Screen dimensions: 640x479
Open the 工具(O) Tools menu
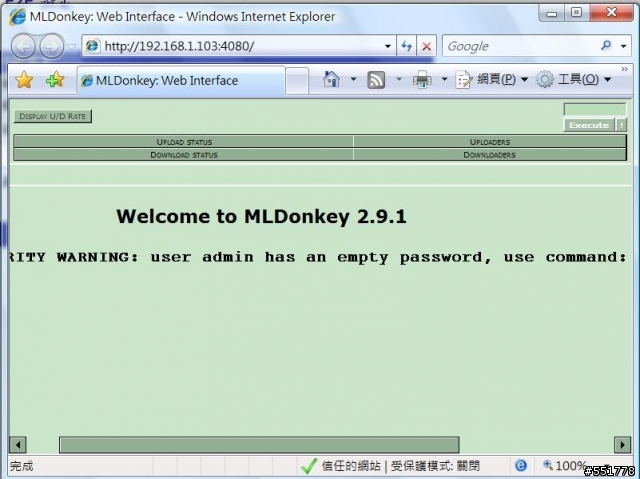(574, 79)
